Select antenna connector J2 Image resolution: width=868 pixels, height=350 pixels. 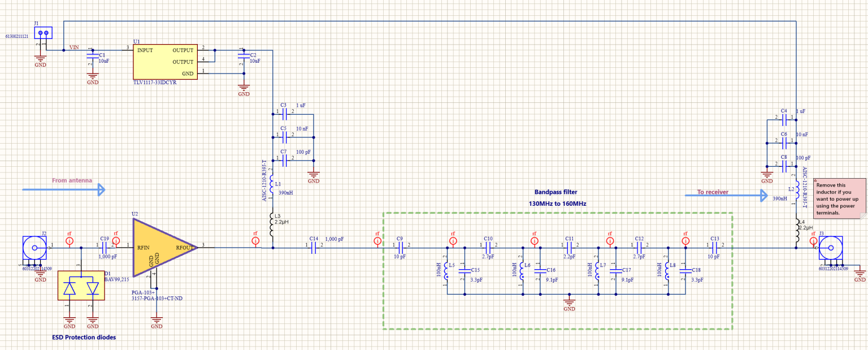coord(34,248)
